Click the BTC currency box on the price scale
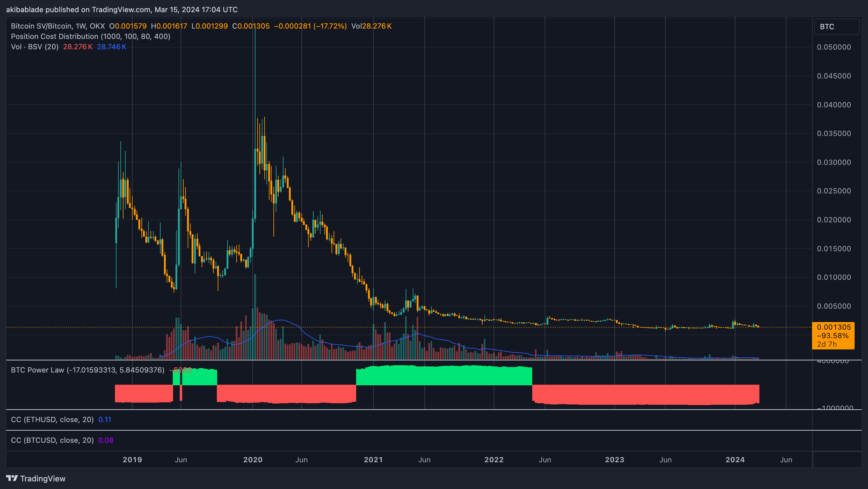 tap(837, 27)
